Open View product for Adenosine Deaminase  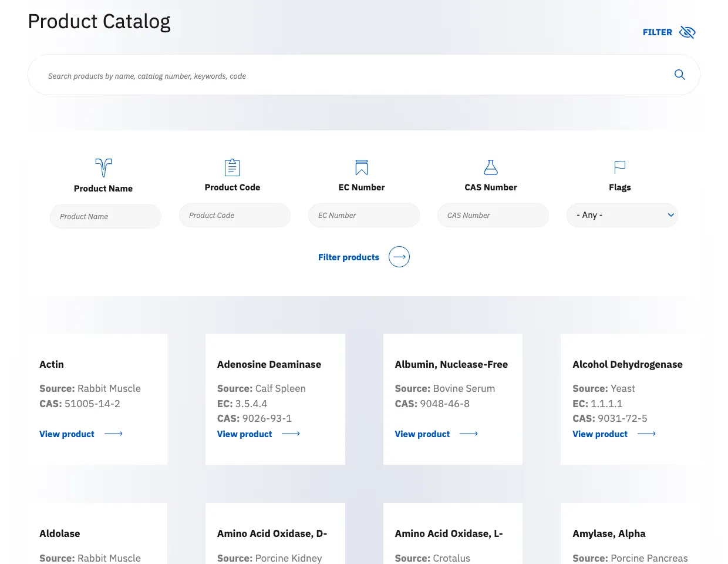(x=244, y=434)
